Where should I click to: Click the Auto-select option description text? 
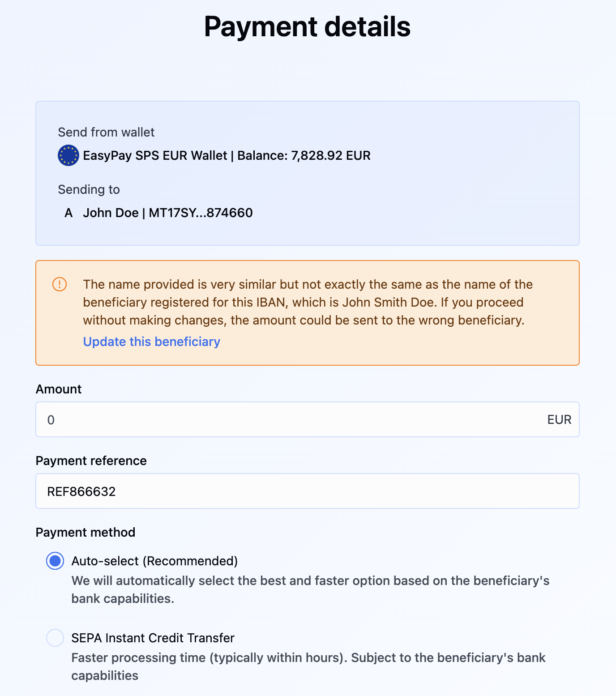[310, 589]
